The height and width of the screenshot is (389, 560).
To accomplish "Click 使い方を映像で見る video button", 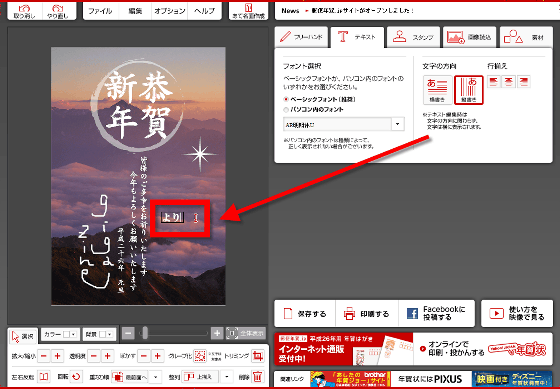I will [517, 314].
